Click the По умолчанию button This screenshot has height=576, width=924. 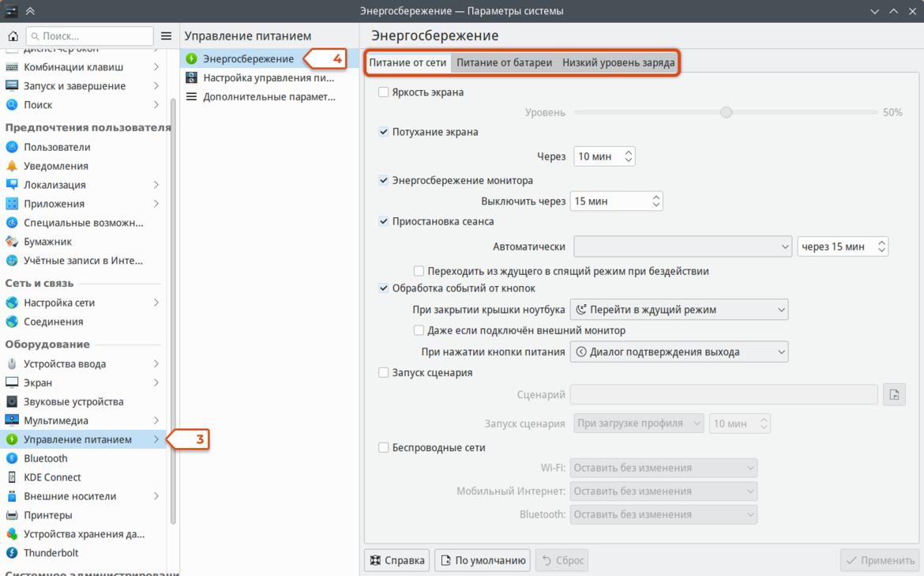pyautogui.click(x=483, y=560)
